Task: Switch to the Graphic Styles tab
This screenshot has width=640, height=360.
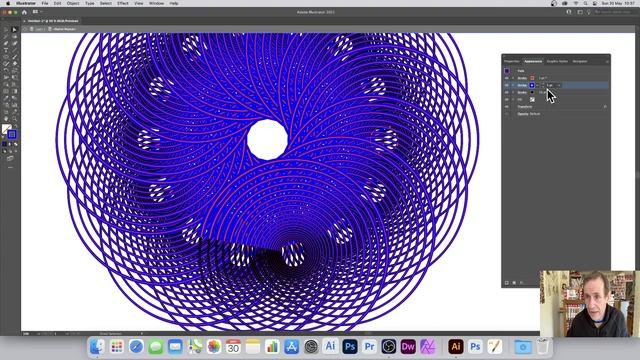Action: click(557, 62)
